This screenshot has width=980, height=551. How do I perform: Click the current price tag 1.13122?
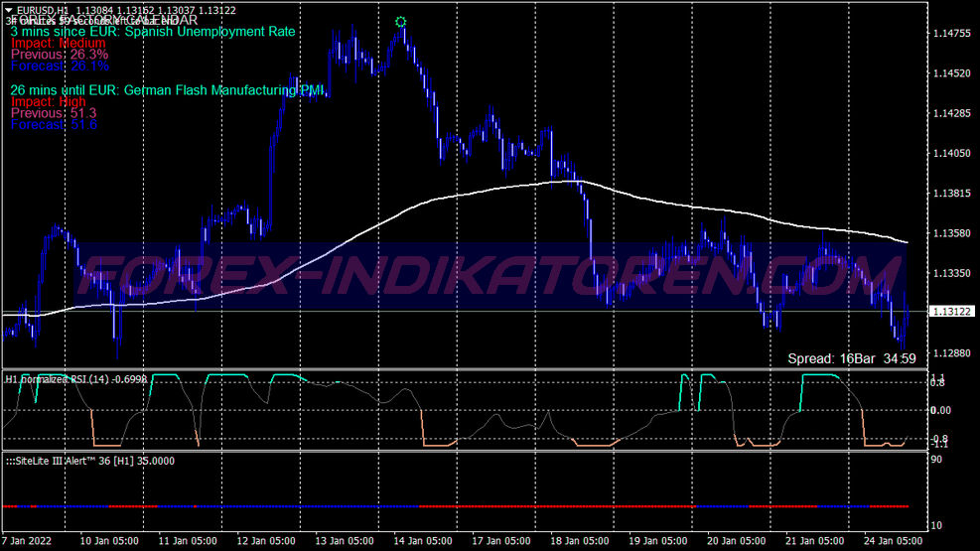(952, 311)
